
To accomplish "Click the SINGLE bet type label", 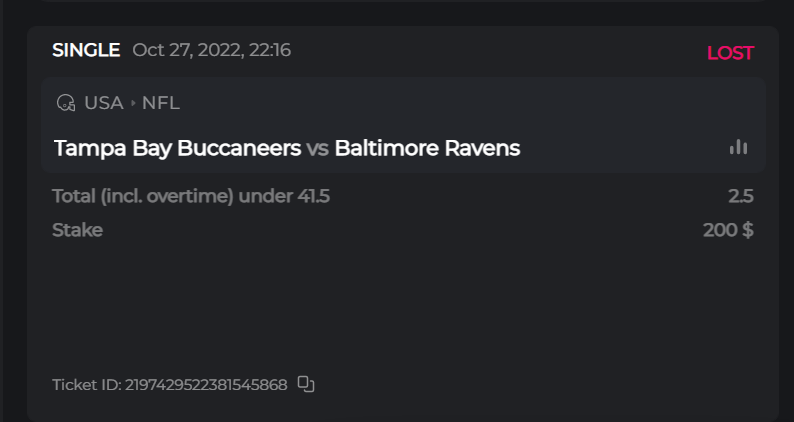I will pyautogui.click(x=86, y=50).
